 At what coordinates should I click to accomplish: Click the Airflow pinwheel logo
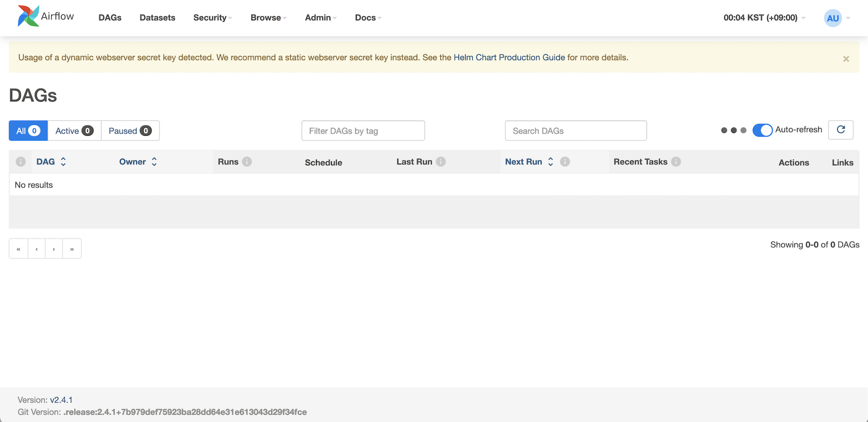(28, 16)
